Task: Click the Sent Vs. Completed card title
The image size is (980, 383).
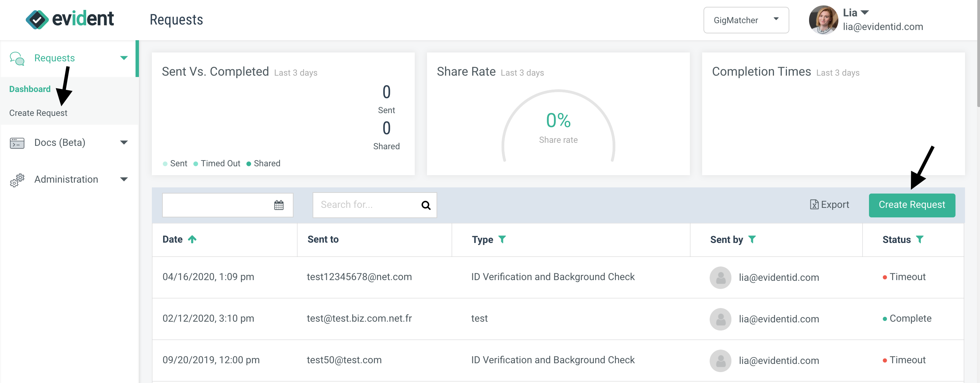Action: pyautogui.click(x=215, y=72)
